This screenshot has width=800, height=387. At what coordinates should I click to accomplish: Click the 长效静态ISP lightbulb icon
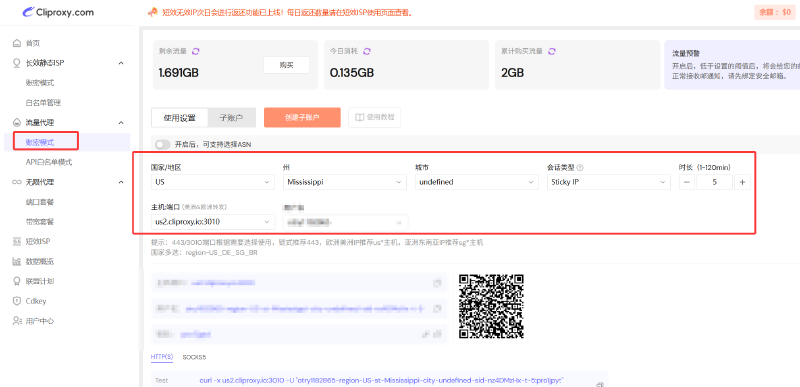click(16, 63)
